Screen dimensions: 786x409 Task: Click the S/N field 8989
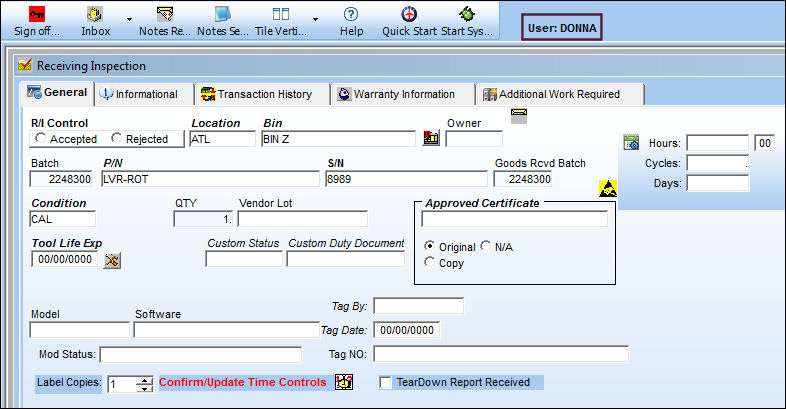coord(406,179)
